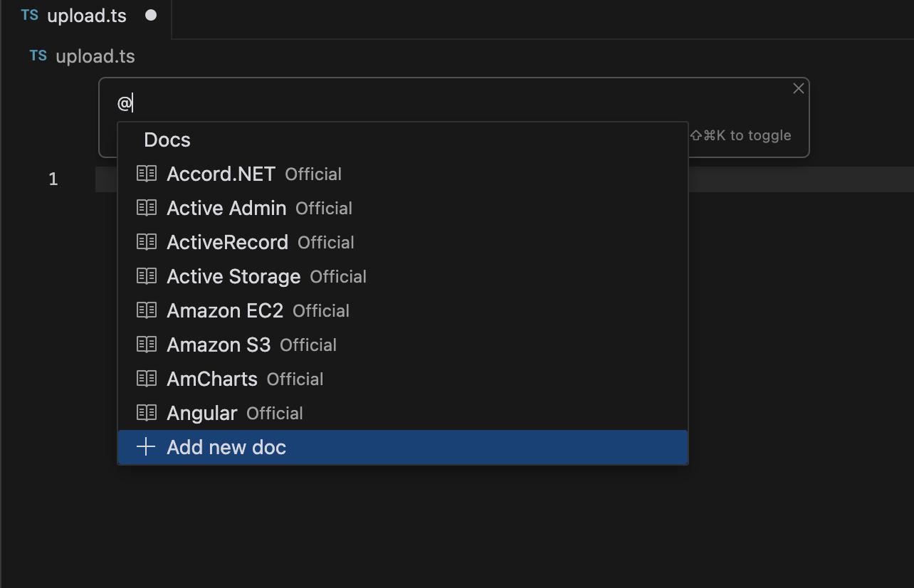Pick the ActiveRecord doc
Viewport: 914px width, 588px height.
click(403, 242)
